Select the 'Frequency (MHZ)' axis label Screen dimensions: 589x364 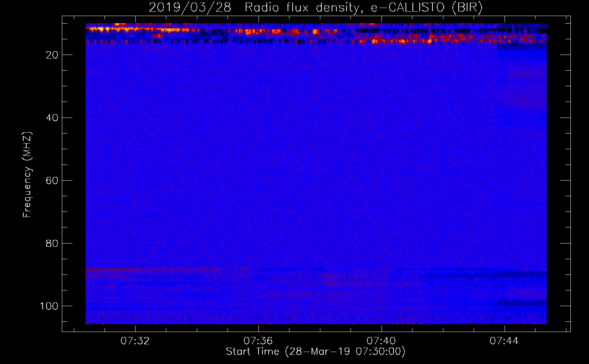[x=28, y=175]
